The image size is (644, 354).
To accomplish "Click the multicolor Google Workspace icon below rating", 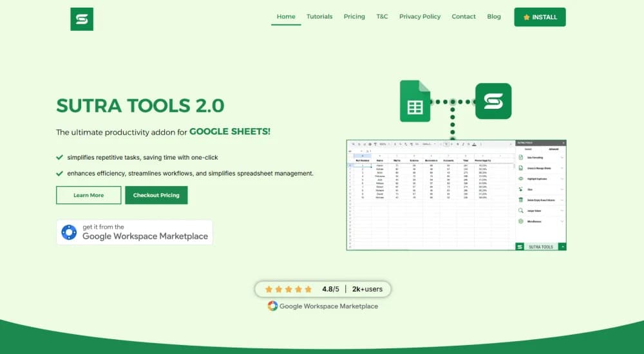I will point(272,306).
